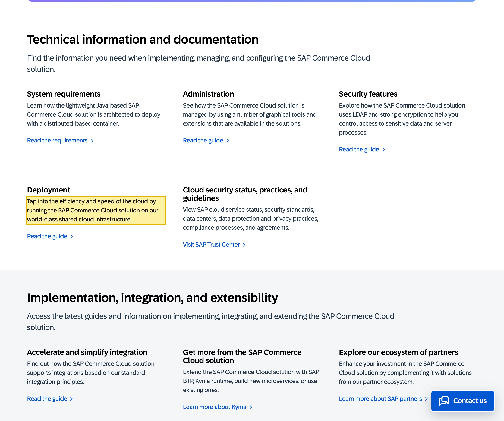Screen dimensions: 504x421
Task: Click the Security features heading
Action: point(368,94)
